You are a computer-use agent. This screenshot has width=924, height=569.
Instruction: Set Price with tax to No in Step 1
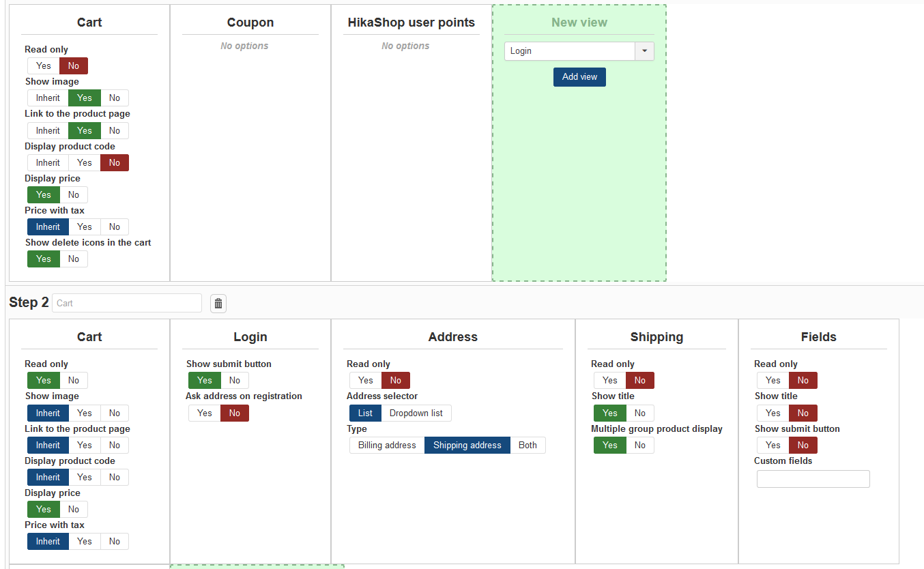pos(115,227)
